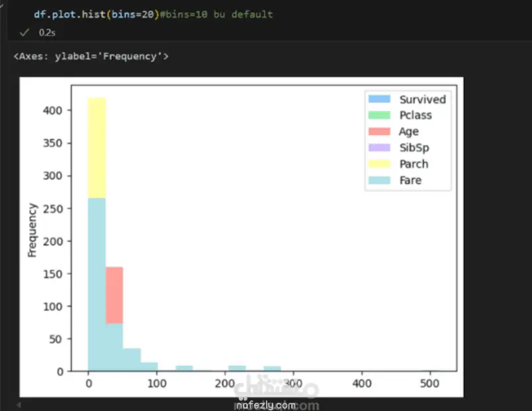Screen dimensions: 532x411
Task: Click the Fare label in the legend
Action: click(x=411, y=180)
